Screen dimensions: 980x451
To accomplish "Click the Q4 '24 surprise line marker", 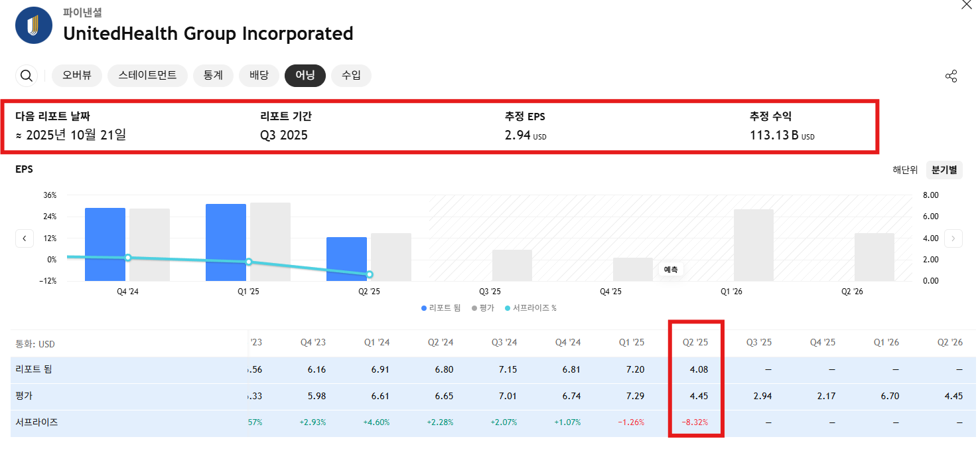I will pos(128,258).
